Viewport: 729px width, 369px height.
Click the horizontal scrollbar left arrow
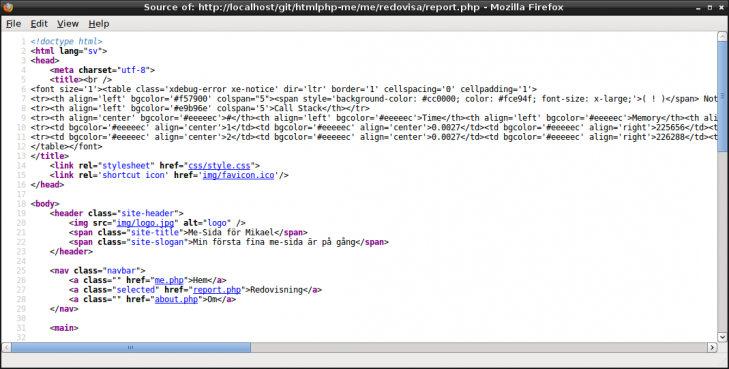click(7, 347)
